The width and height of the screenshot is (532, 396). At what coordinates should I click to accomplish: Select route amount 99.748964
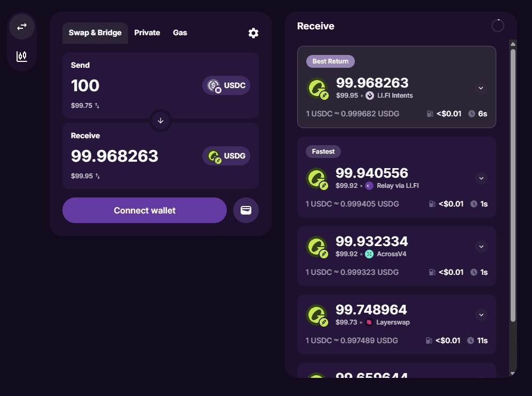[371, 310]
